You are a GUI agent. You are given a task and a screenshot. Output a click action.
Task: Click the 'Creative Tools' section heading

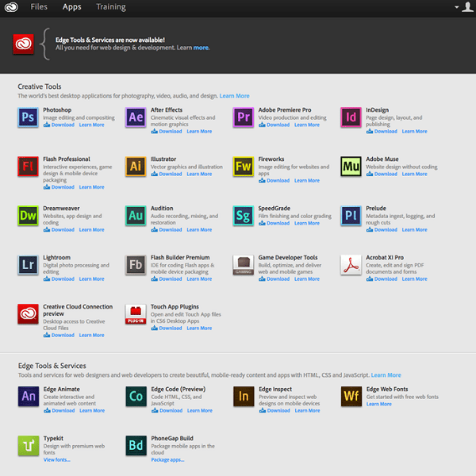tap(40, 86)
